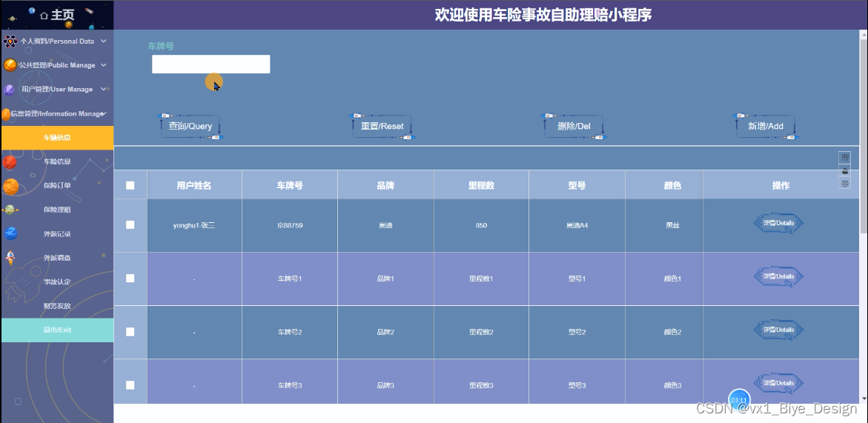Viewport: 868px width, 423px height.
Task: Click the export icon above the table
Action: [x=845, y=170]
